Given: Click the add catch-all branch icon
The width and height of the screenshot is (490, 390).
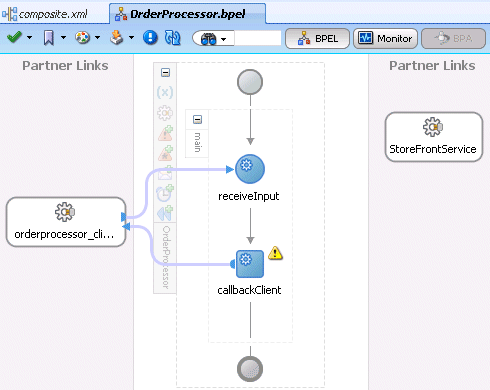Looking at the screenshot, I should pos(165,153).
